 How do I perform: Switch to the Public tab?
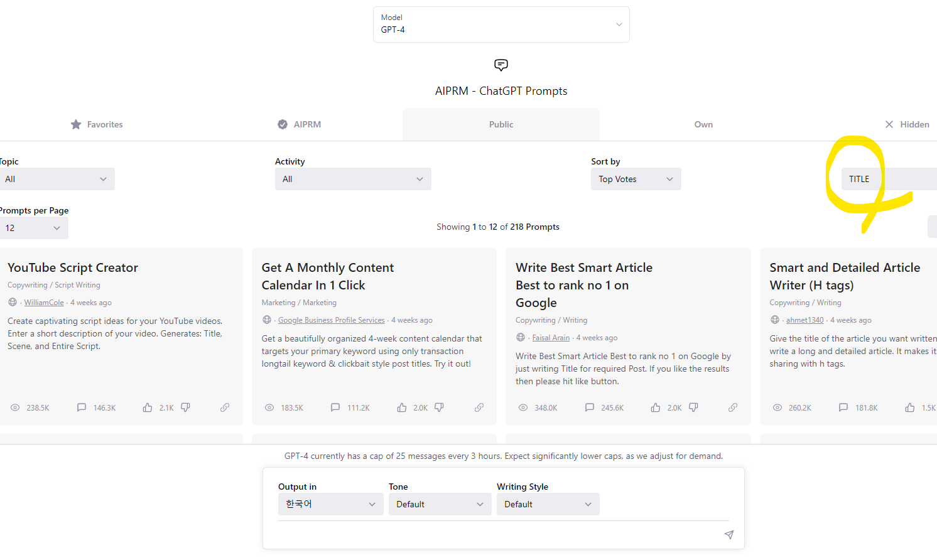point(501,124)
